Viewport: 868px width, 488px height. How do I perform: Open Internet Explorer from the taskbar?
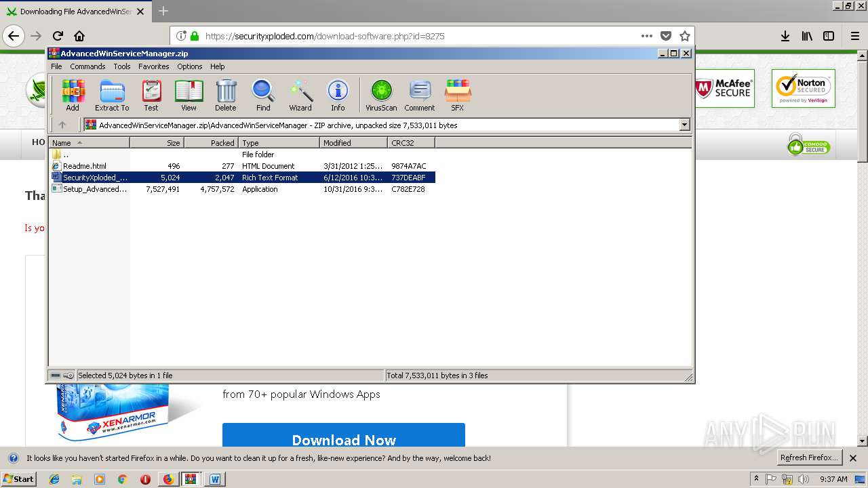tap(54, 479)
